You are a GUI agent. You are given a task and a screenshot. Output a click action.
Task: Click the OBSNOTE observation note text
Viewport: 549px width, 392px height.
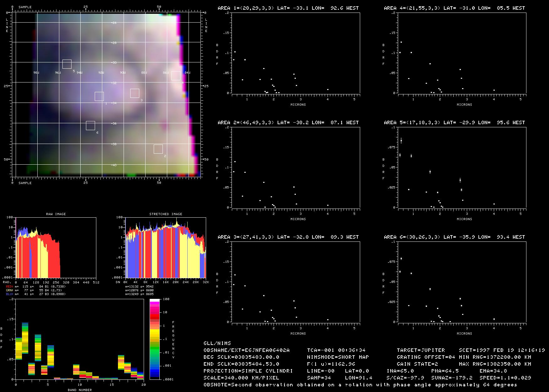(x=360, y=385)
